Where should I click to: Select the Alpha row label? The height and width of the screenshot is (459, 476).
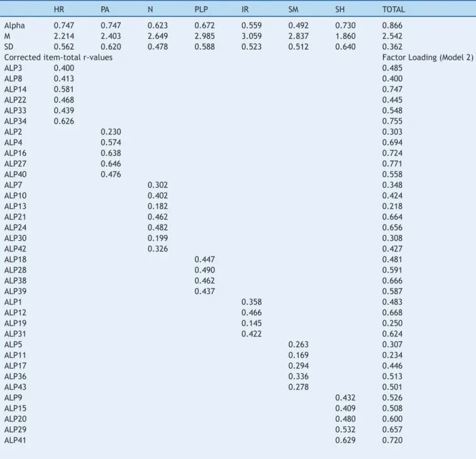point(14,26)
